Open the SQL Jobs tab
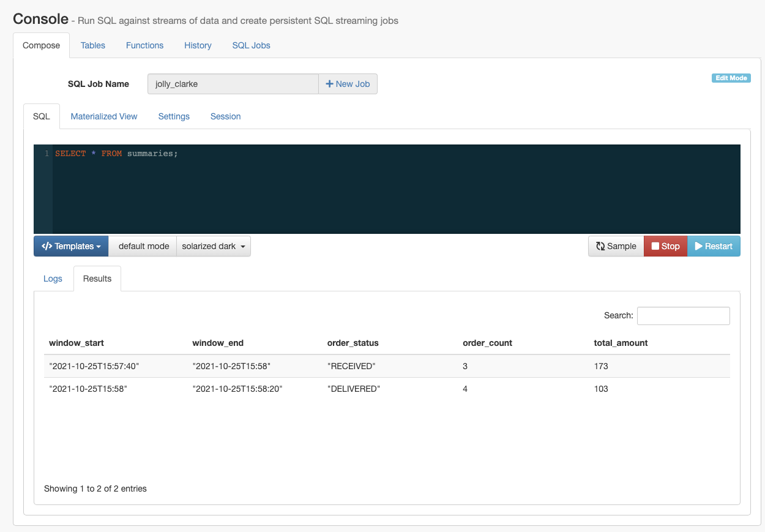 (x=251, y=45)
